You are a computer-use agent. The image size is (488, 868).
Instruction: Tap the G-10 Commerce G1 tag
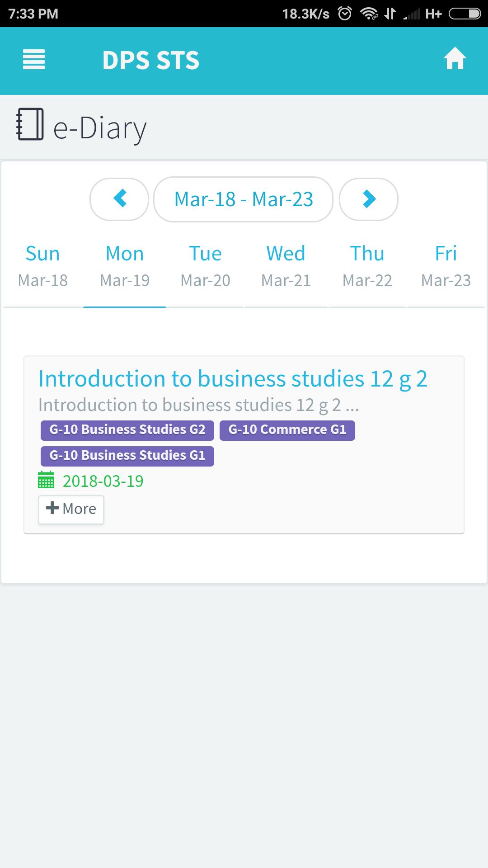tap(287, 430)
